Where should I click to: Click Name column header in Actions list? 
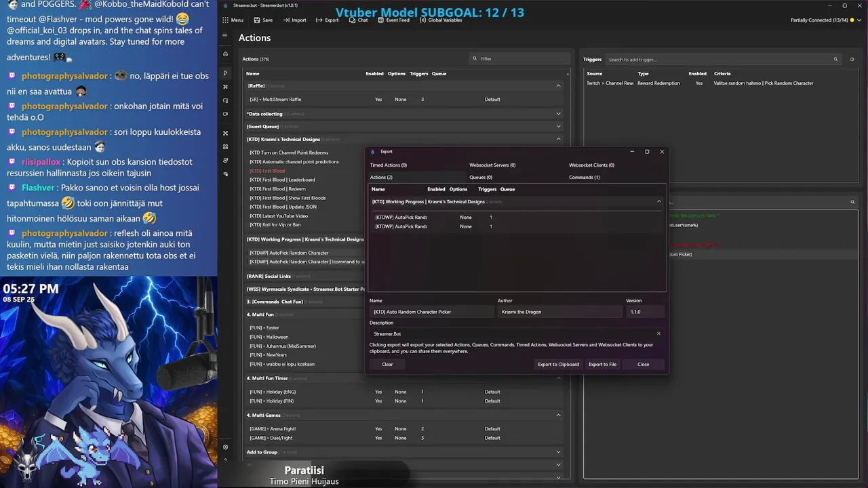coord(253,74)
